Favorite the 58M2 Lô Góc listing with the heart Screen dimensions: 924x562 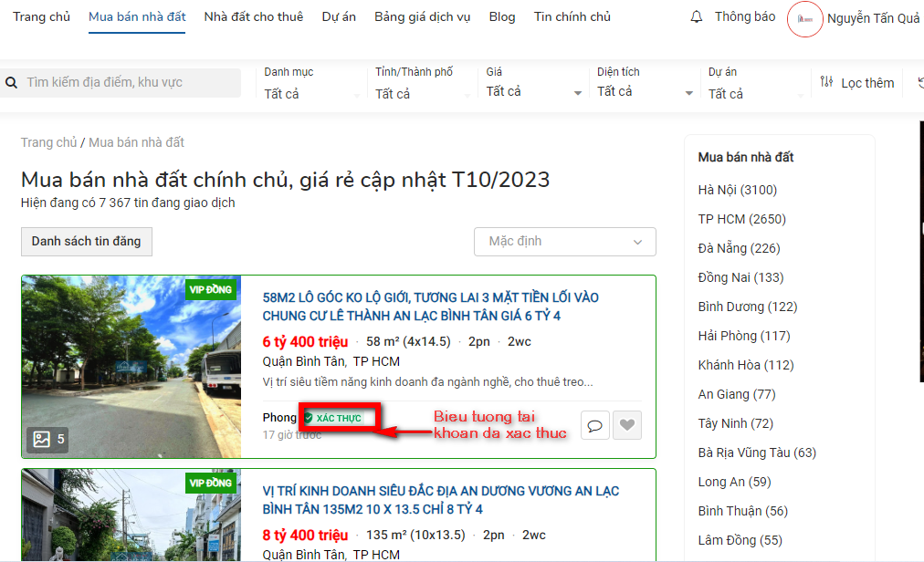click(x=627, y=425)
